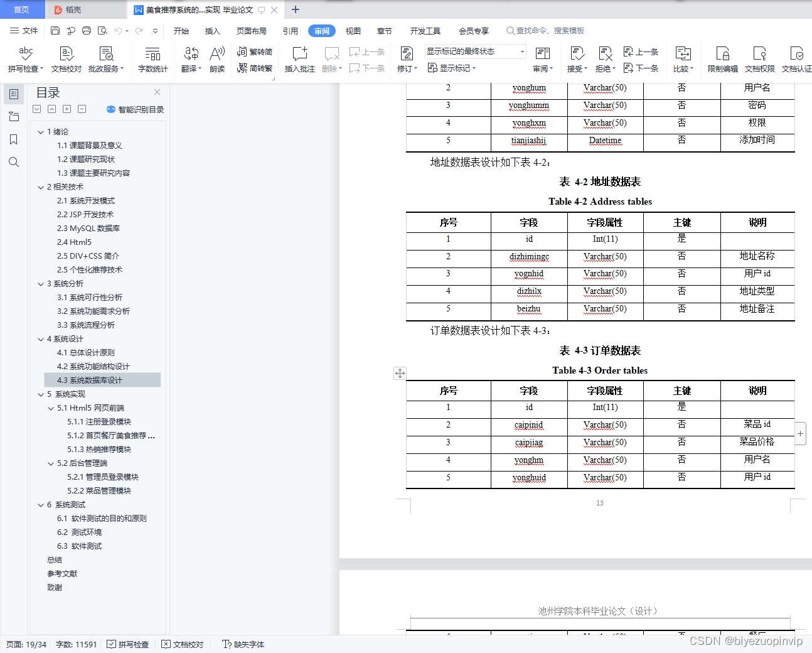Viewport: 812px width, 653px height.
Task: Click the smart outline recognition button (智能识别目录)
Action: [135, 109]
